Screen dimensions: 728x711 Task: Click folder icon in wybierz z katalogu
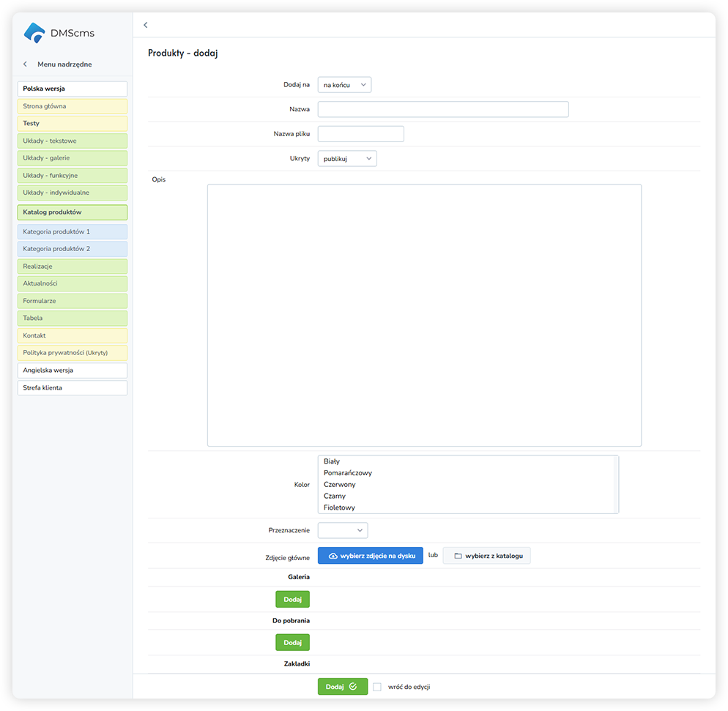458,556
